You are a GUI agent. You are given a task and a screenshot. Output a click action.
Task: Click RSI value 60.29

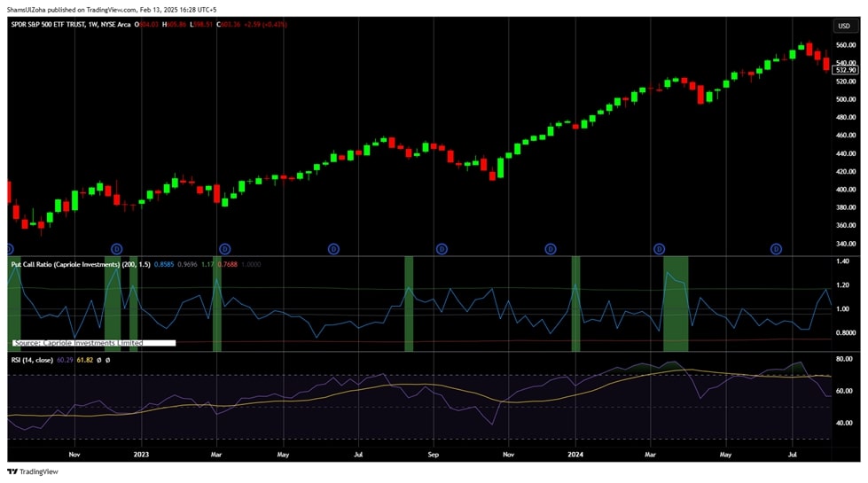(65, 360)
